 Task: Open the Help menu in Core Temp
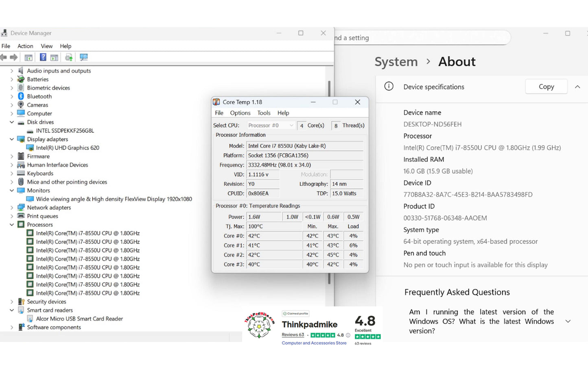[283, 113]
